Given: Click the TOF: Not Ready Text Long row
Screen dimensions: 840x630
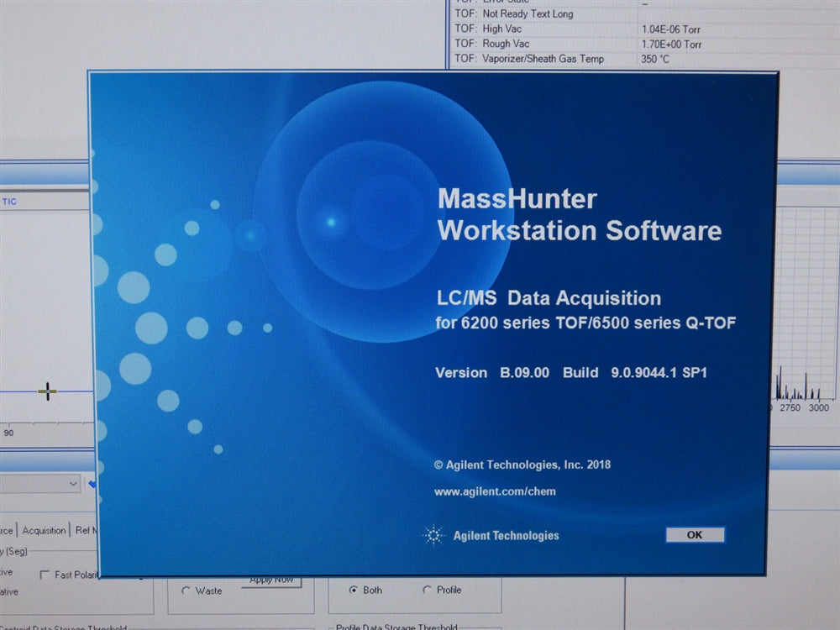Looking at the screenshot, I should 643,14.
